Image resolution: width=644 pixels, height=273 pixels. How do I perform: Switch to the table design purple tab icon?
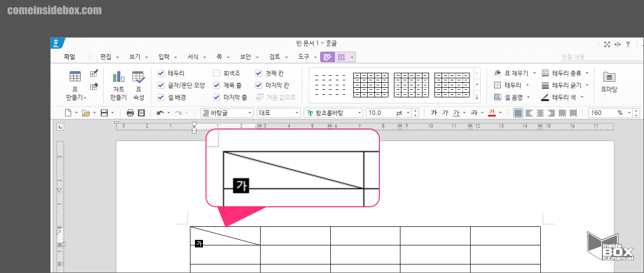327,57
